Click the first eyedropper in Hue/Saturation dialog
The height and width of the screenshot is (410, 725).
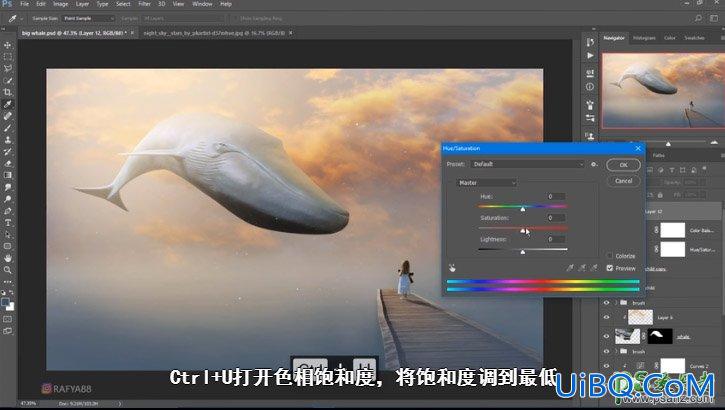pos(570,268)
